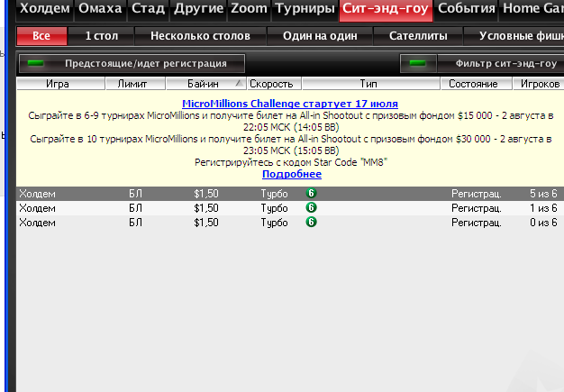Screen dimensions: 564x392
Task: Sort by Игра column header
Action: coord(60,84)
